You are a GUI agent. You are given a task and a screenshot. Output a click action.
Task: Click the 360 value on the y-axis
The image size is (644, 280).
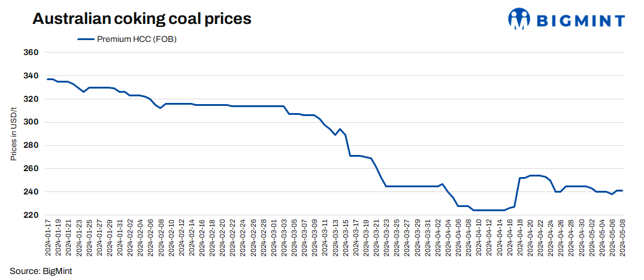[x=32, y=53]
